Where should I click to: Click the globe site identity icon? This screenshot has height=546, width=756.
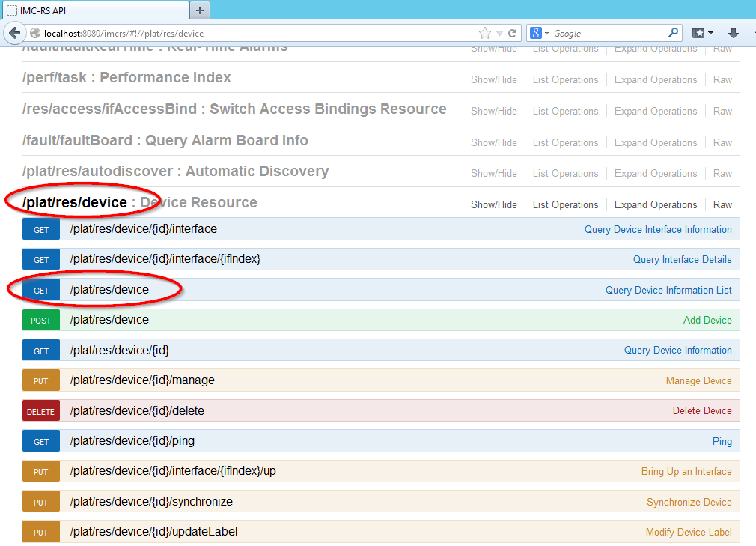35,33
